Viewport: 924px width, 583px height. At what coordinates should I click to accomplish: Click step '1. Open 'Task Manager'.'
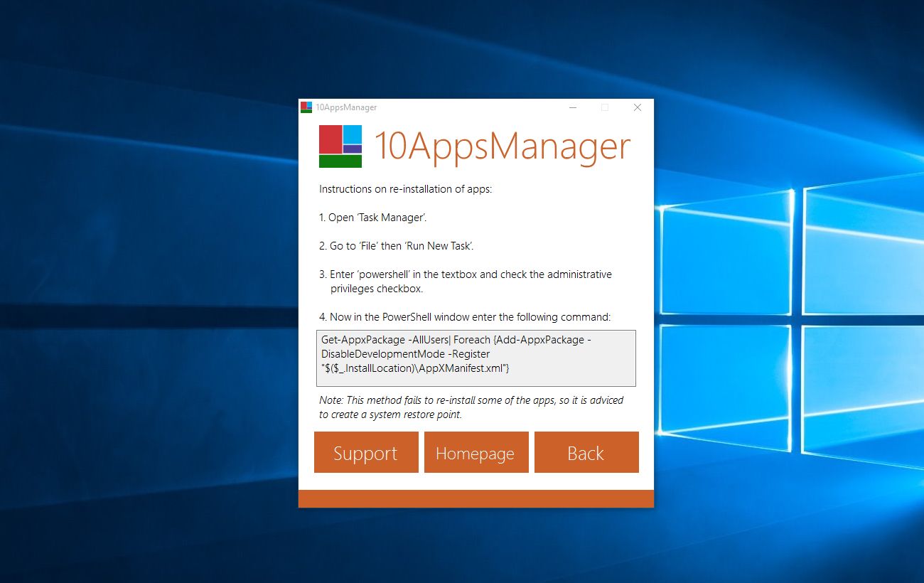click(373, 218)
